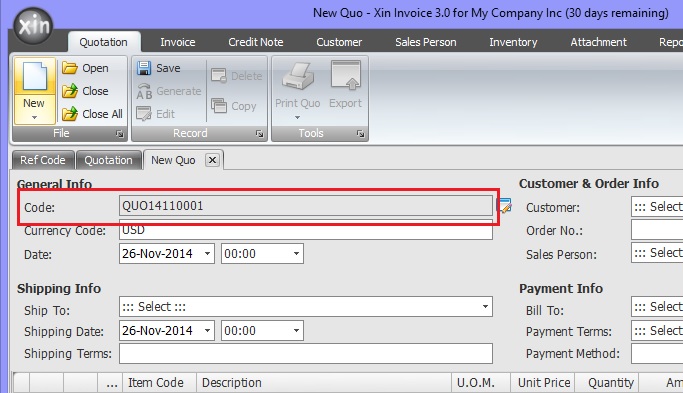Close the New Quo tab
Image resolution: width=683 pixels, height=393 pixels.
212,160
